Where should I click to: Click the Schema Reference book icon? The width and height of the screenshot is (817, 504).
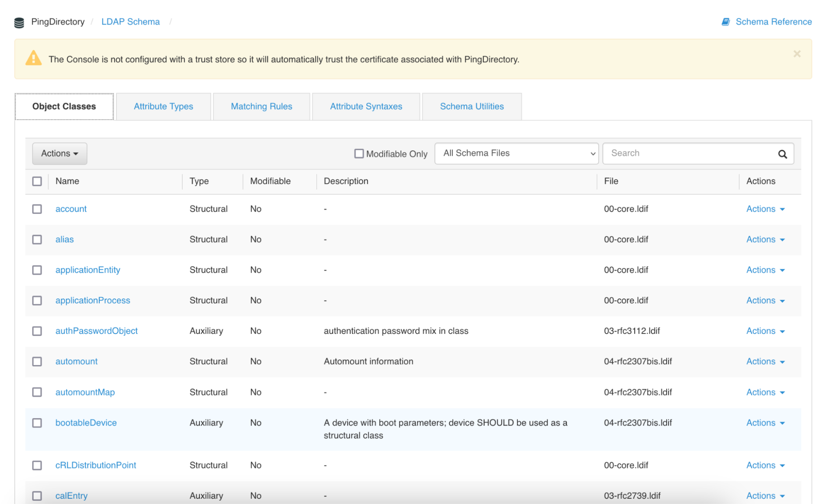[725, 22]
